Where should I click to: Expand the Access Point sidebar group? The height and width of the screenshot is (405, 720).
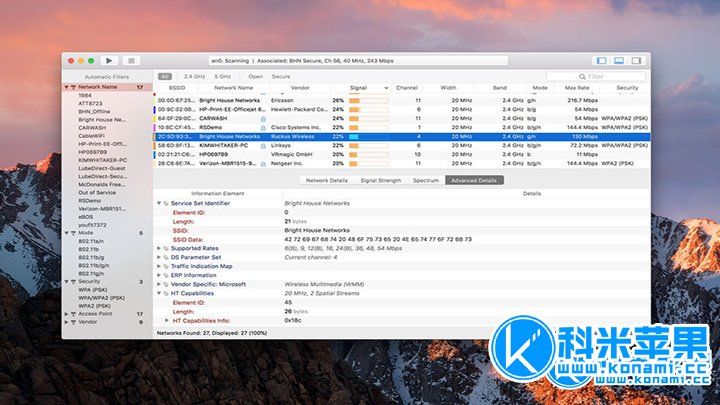point(67,314)
